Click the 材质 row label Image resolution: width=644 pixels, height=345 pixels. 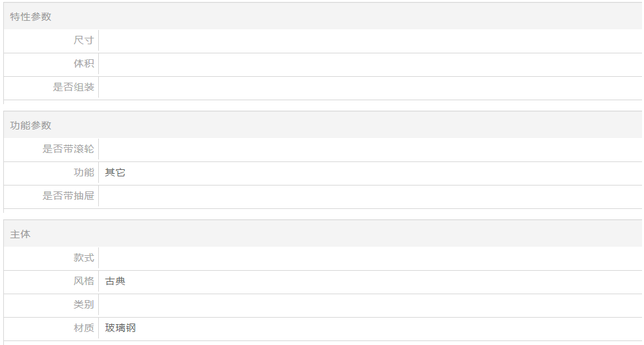(84, 328)
